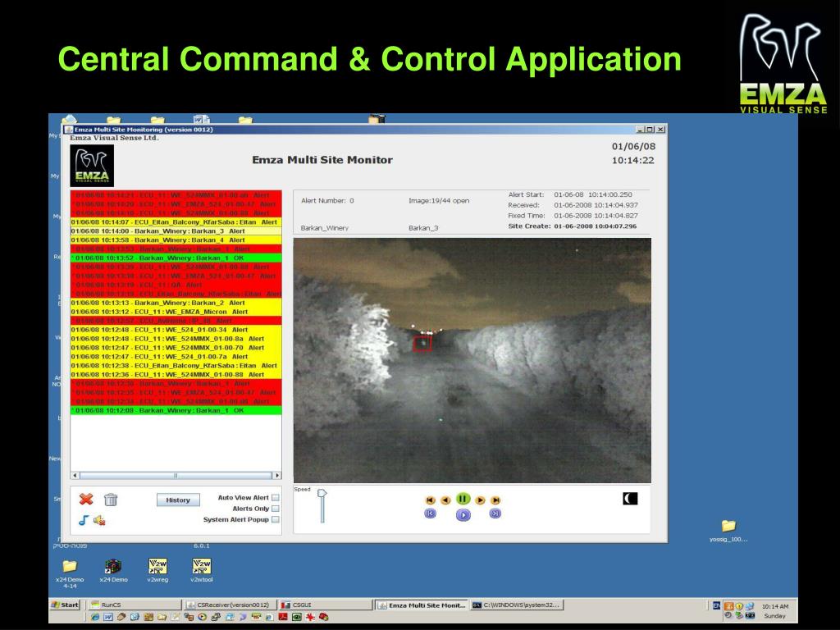Click the blue round play button
Viewport: 840px width, 630px height.
coord(463,515)
